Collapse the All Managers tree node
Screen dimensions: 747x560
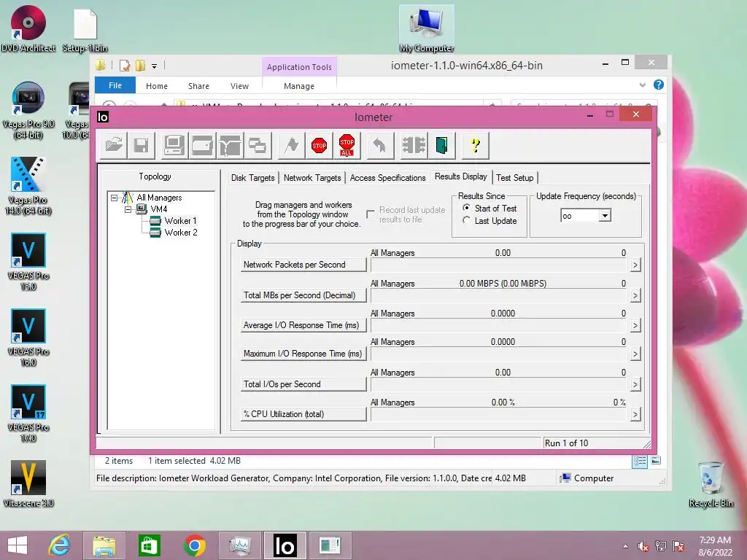[114, 197]
